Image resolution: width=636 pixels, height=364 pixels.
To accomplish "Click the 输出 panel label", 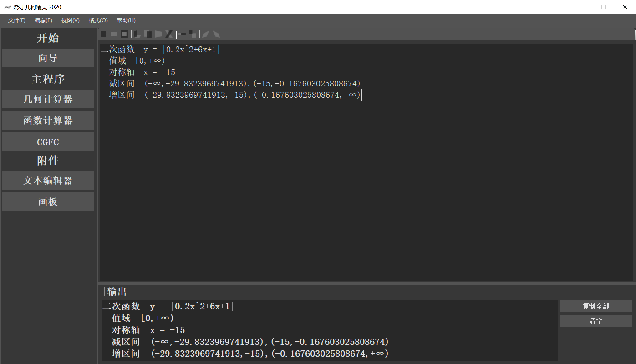I will [x=117, y=292].
